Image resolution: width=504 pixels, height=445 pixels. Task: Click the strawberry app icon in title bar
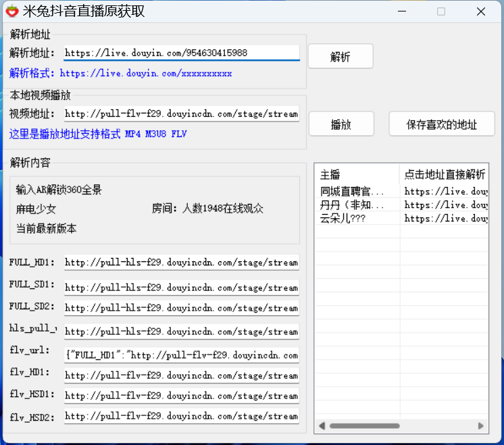(12, 11)
